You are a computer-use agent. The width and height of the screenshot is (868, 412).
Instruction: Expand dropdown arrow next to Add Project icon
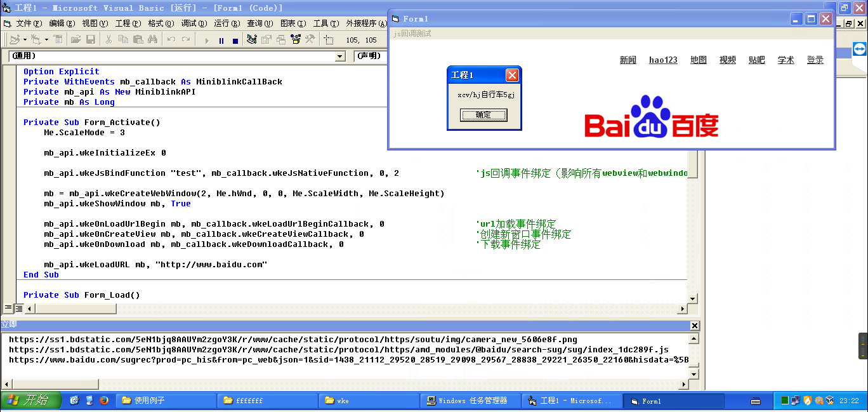pos(25,39)
